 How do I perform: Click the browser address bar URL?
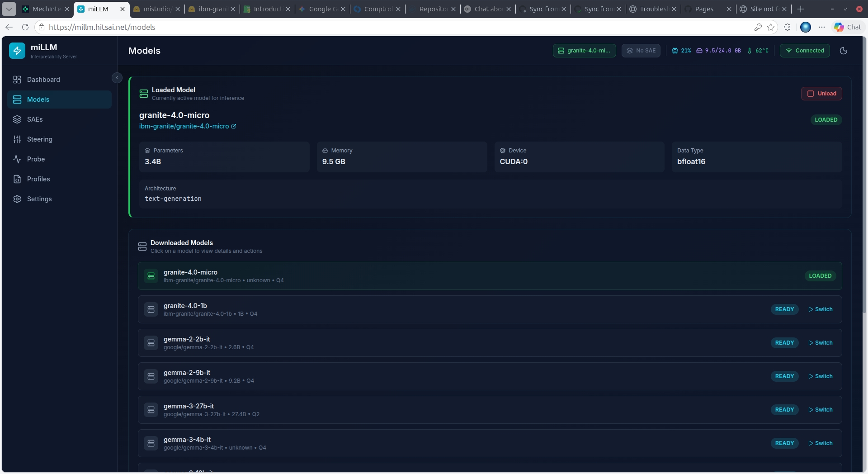(x=102, y=27)
